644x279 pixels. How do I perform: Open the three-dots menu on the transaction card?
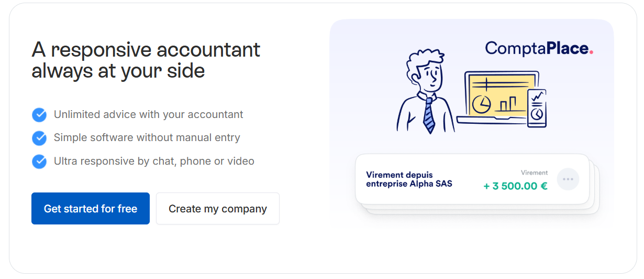(568, 179)
